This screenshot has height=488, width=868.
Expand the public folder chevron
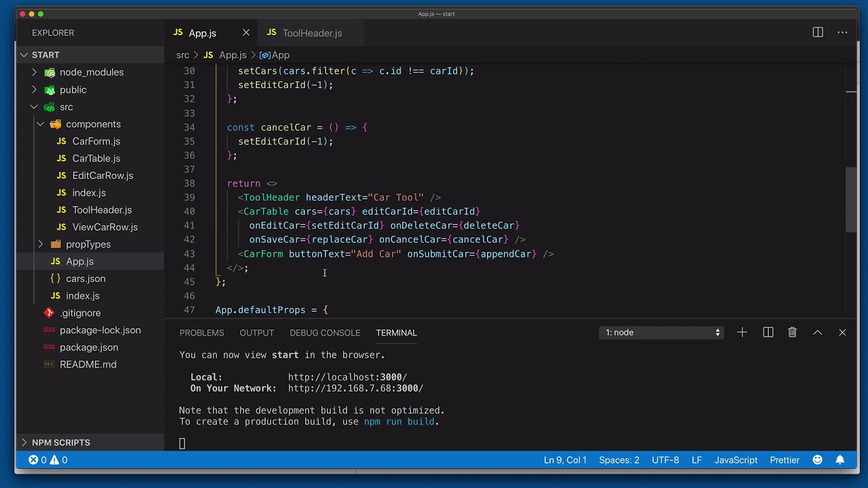tap(35, 89)
